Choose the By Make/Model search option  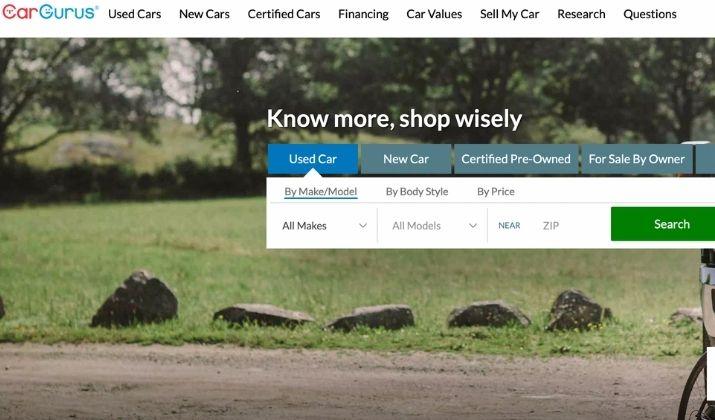[x=321, y=192]
